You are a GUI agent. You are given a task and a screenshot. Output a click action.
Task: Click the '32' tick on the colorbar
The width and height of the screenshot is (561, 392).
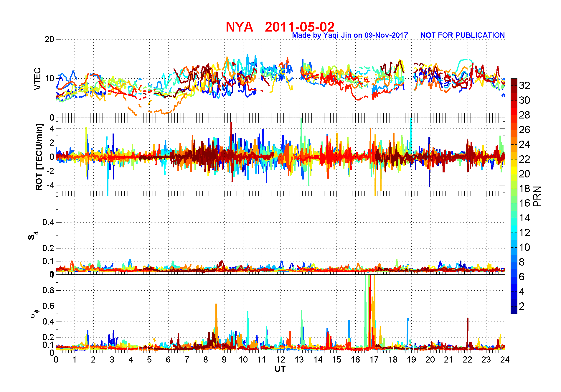(x=524, y=85)
